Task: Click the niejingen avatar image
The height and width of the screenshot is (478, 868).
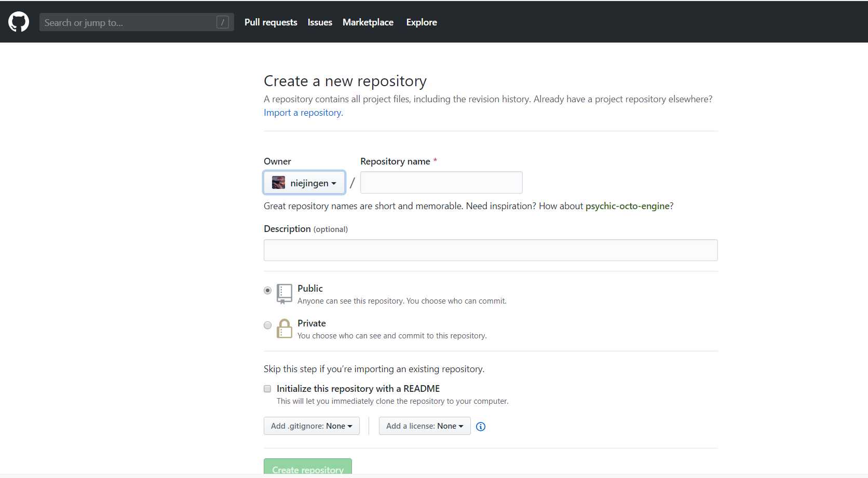Action: 279,183
